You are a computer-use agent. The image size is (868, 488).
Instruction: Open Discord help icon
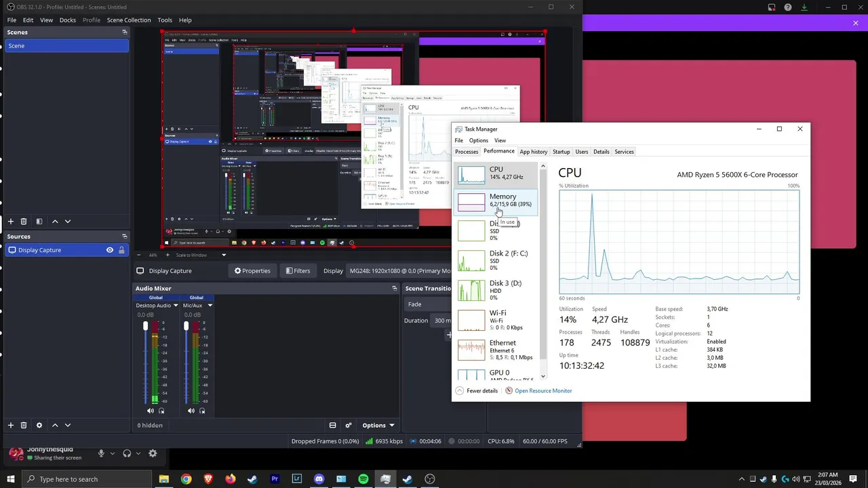point(788,7)
